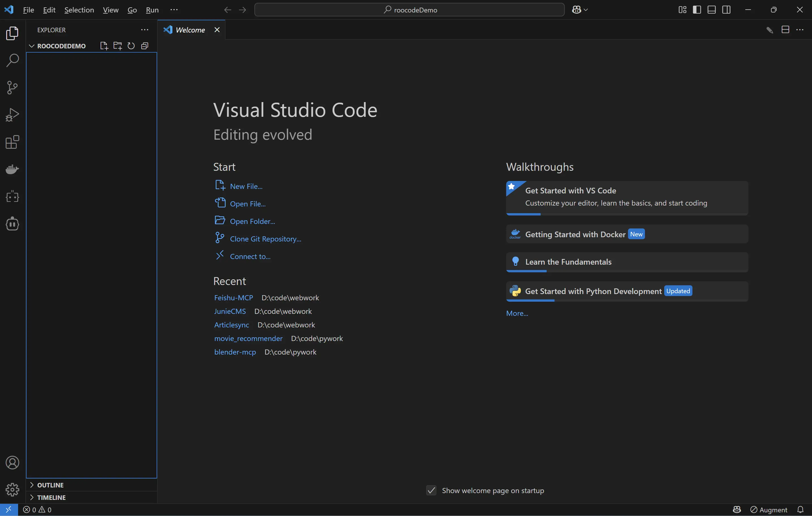This screenshot has height=516, width=812.
Task: Go forward with the navigation arrow
Action: [x=242, y=10]
